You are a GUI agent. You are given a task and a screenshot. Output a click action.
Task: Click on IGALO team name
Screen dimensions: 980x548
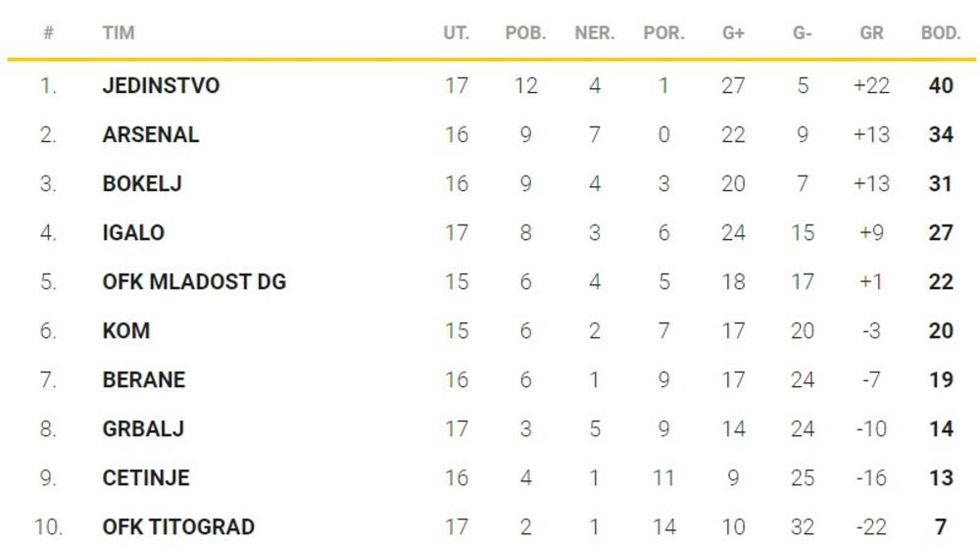[133, 232]
